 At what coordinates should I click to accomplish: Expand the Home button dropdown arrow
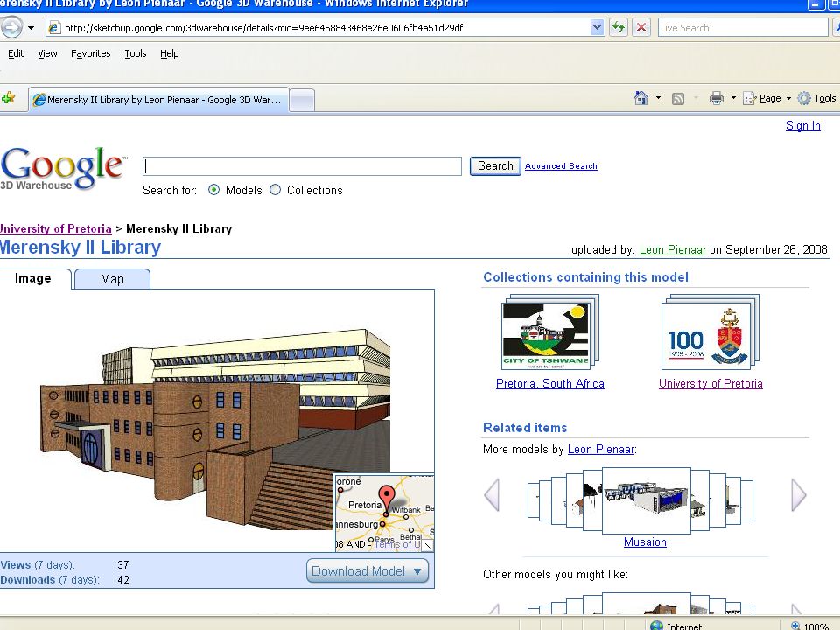click(x=658, y=98)
